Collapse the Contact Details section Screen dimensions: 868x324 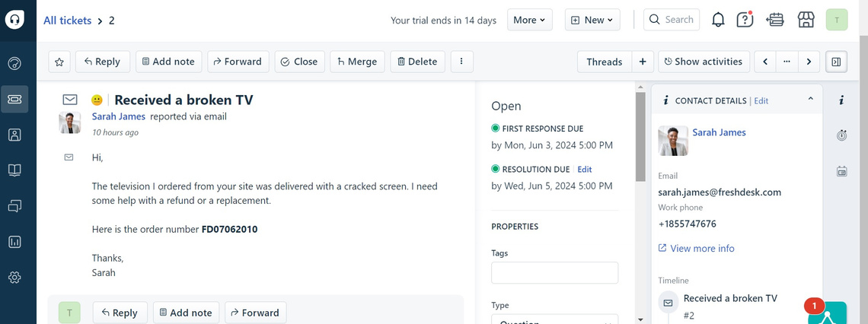[x=810, y=100]
